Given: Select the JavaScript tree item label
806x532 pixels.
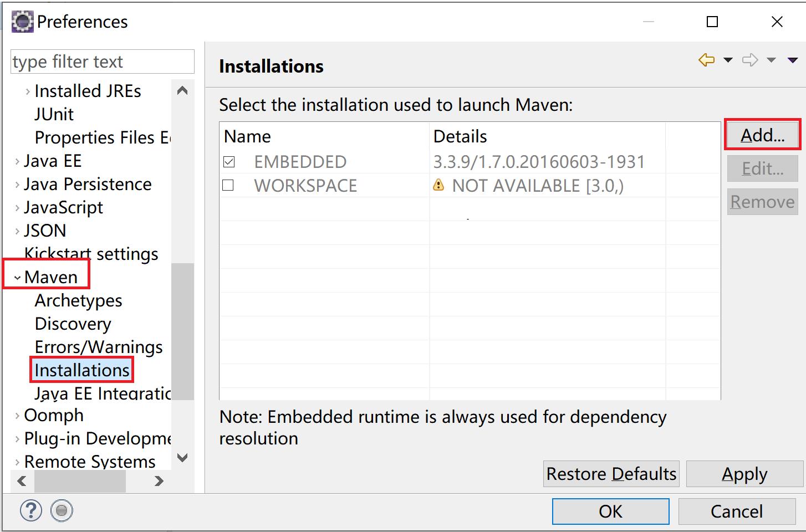Looking at the screenshot, I should pyautogui.click(x=63, y=207).
